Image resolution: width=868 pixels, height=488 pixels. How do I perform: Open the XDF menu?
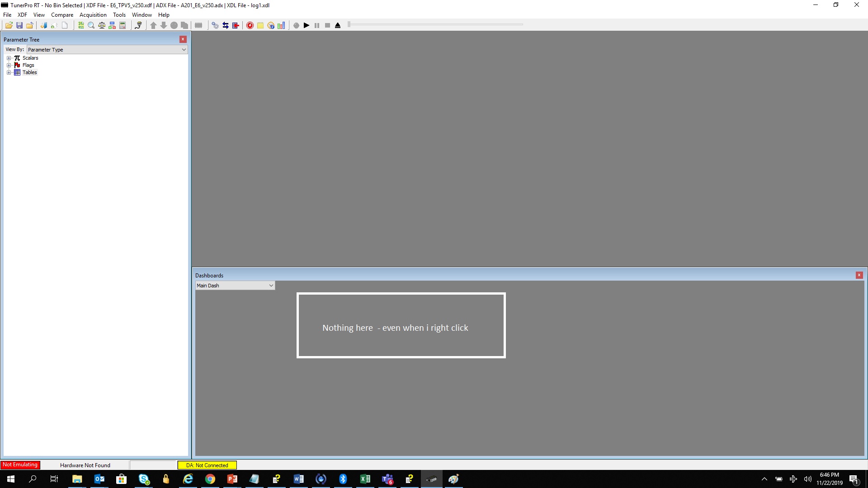pyautogui.click(x=22, y=15)
